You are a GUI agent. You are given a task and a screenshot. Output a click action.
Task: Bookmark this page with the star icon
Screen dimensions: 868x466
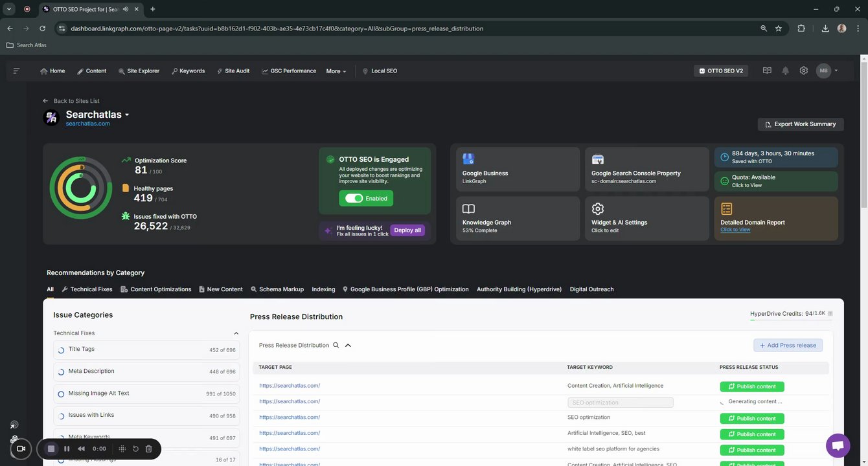779,28
